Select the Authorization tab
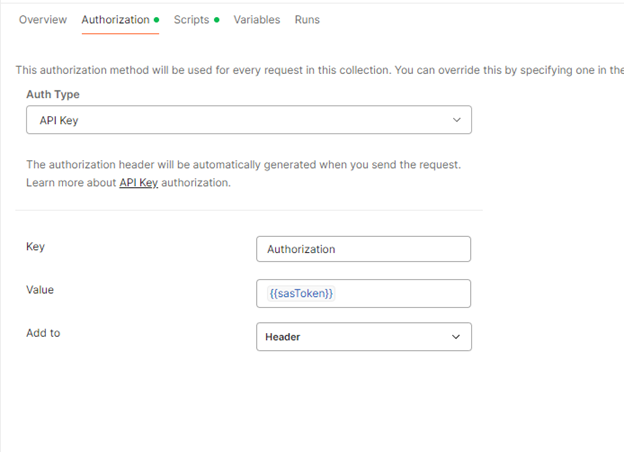 click(115, 20)
